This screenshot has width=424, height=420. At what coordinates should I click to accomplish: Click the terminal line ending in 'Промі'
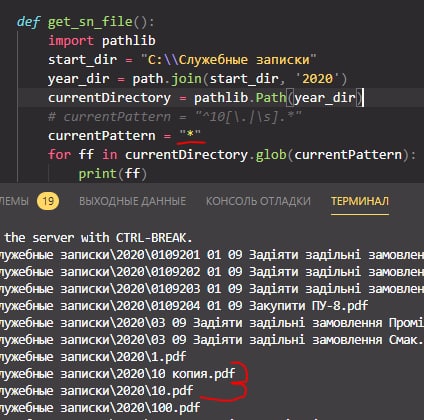pos(212,323)
